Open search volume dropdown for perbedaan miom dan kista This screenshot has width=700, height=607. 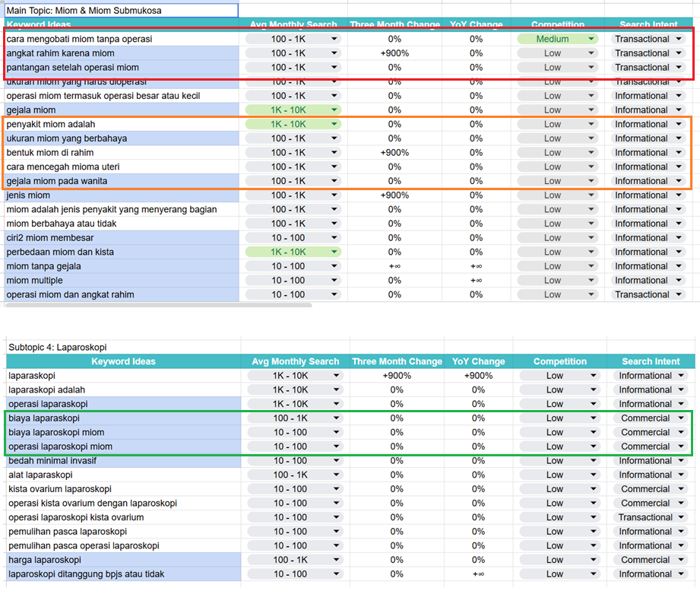[293, 252]
